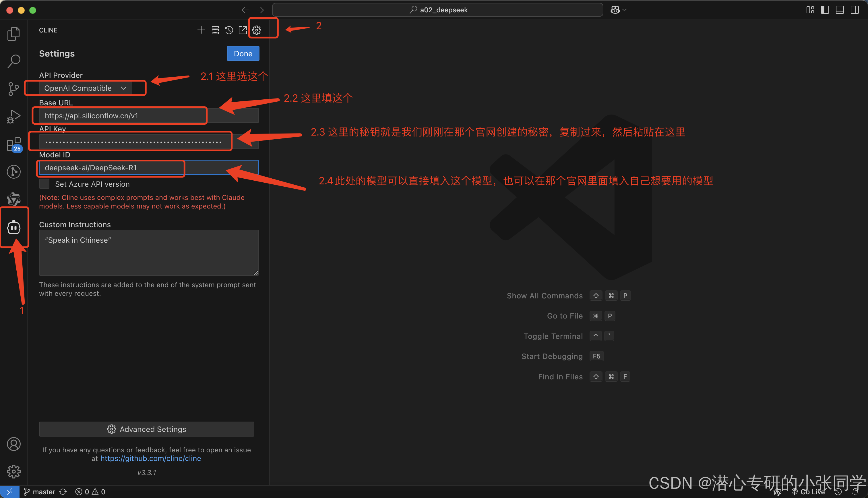Open Source Control view icon
Screen dimensions: 868x498
[x=14, y=89]
